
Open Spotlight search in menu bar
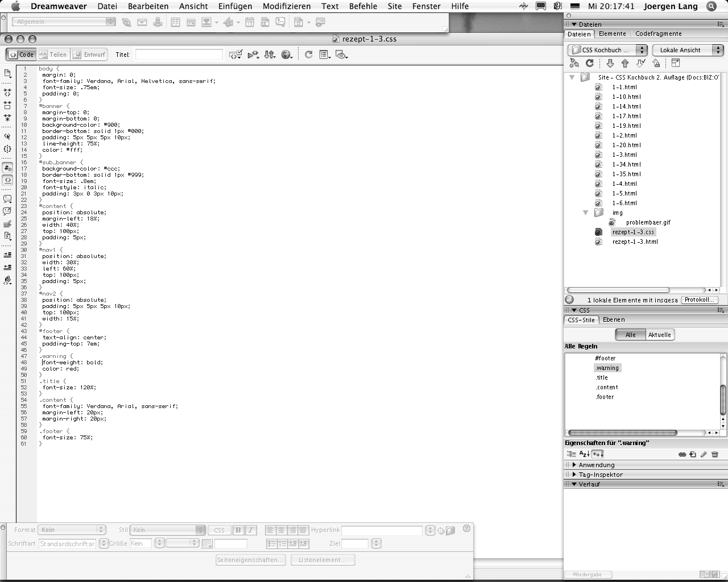click(x=711, y=6)
